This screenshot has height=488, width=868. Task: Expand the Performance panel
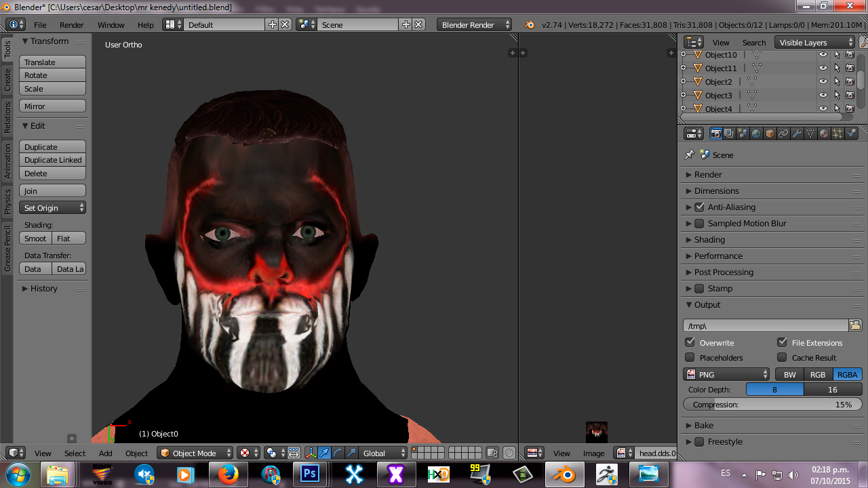pyautogui.click(x=717, y=256)
